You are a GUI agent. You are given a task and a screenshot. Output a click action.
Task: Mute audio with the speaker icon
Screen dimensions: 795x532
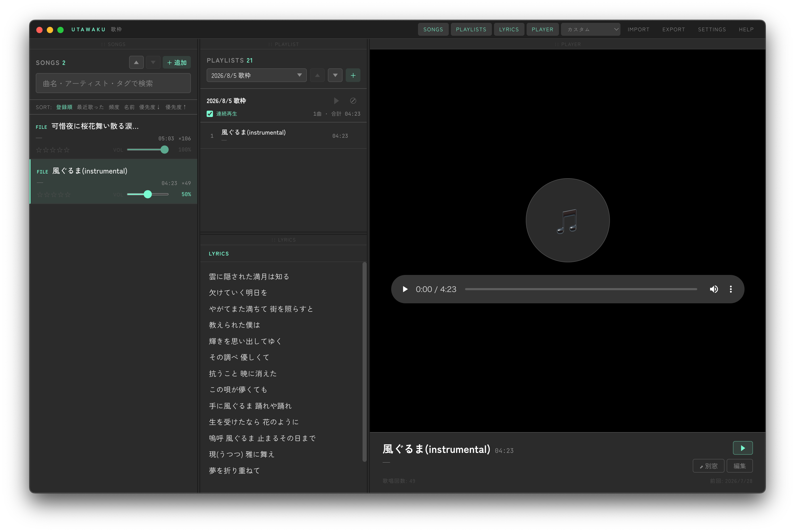click(714, 289)
